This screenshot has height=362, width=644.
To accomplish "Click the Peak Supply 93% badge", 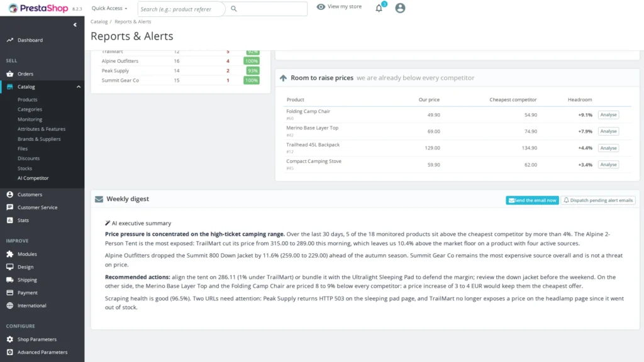I will (x=253, y=70).
